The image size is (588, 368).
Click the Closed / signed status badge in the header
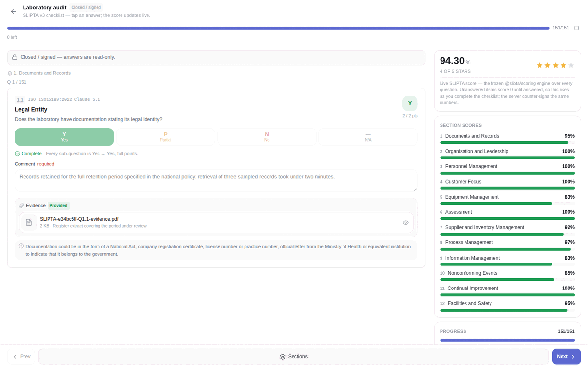86,7
